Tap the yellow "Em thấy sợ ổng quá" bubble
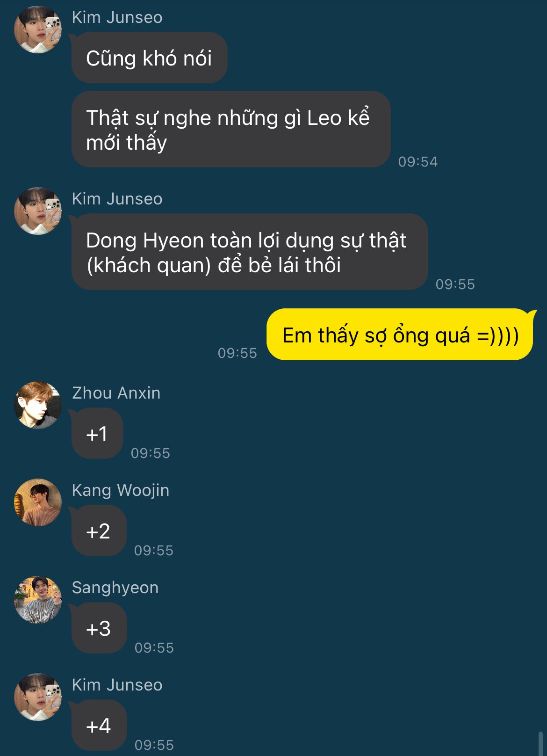Screen dimensions: 547x756 (x=400, y=334)
